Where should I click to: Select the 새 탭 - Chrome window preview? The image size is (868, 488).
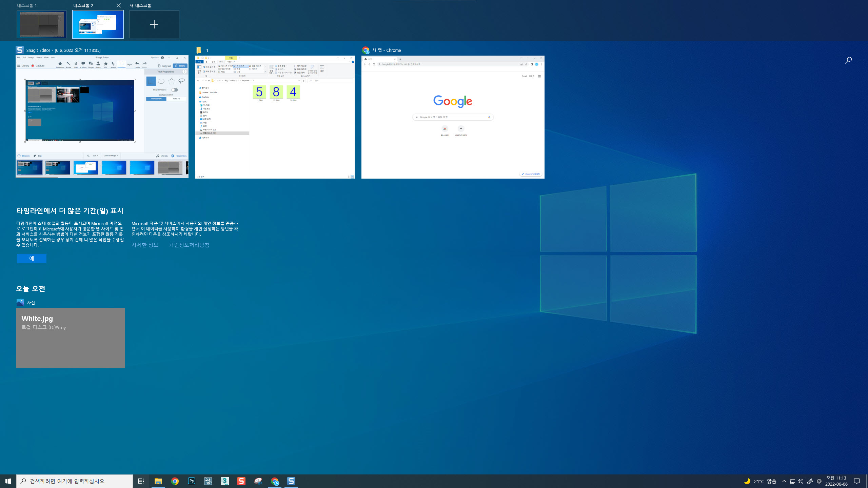pyautogui.click(x=453, y=116)
